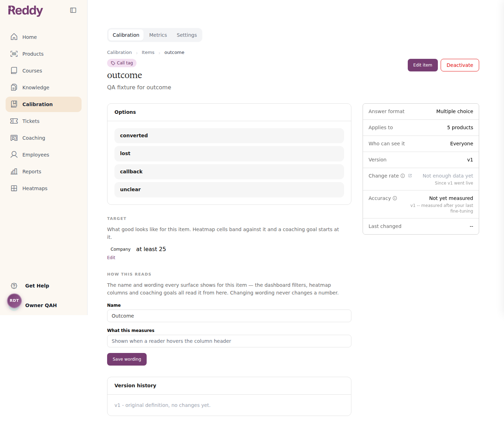
Task: Open Heatmaps in the sidebar
Action: click(x=43, y=188)
